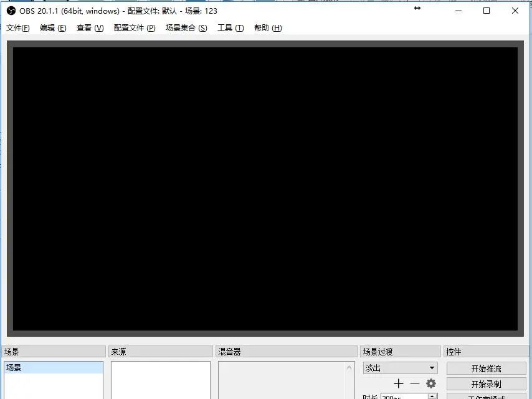This screenshot has width=532, height=399.
Task: Remove scene transition with minus icon
Action: click(x=415, y=383)
